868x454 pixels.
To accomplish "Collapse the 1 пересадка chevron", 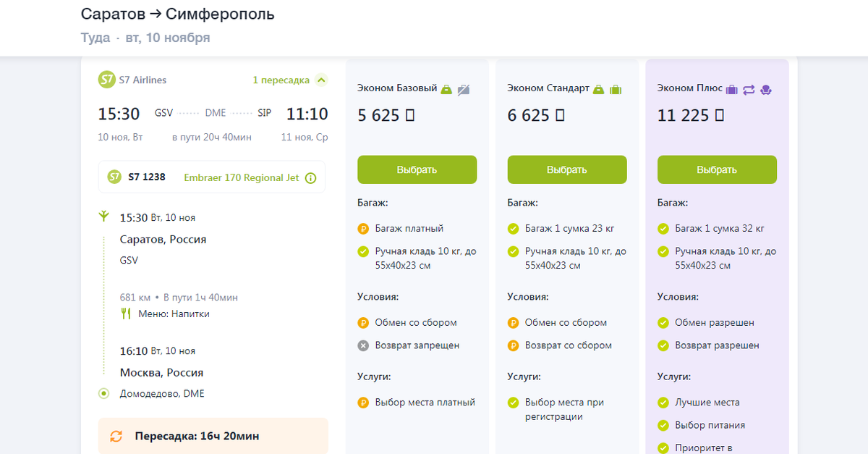I will [x=321, y=80].
